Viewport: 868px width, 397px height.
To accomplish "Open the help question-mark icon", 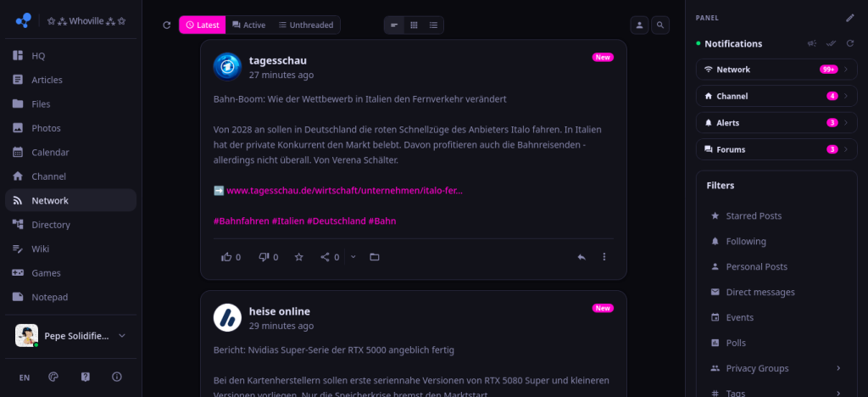I will 86,377.
